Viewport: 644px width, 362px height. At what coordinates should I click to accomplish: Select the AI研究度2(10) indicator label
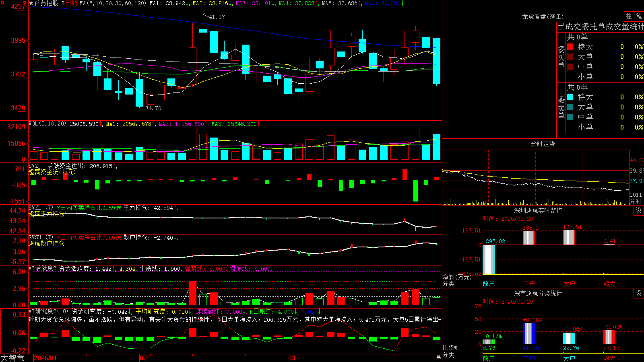tap(48, 311)
